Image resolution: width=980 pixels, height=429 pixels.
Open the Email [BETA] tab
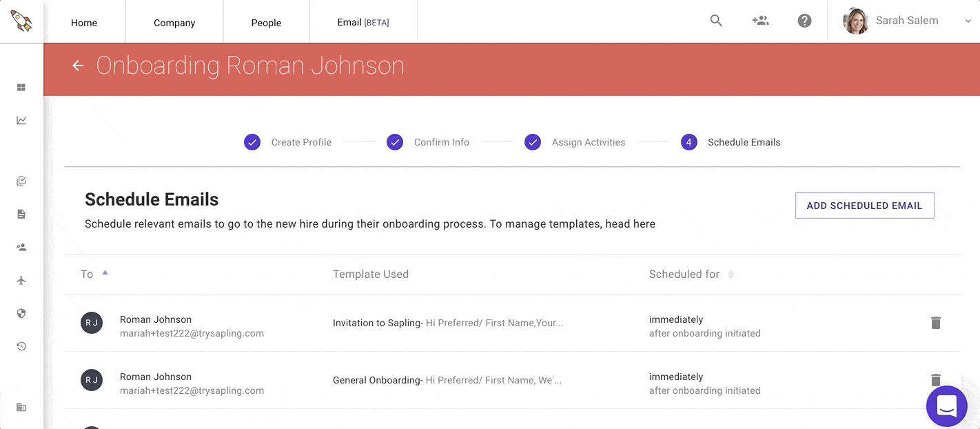point(363,23)
